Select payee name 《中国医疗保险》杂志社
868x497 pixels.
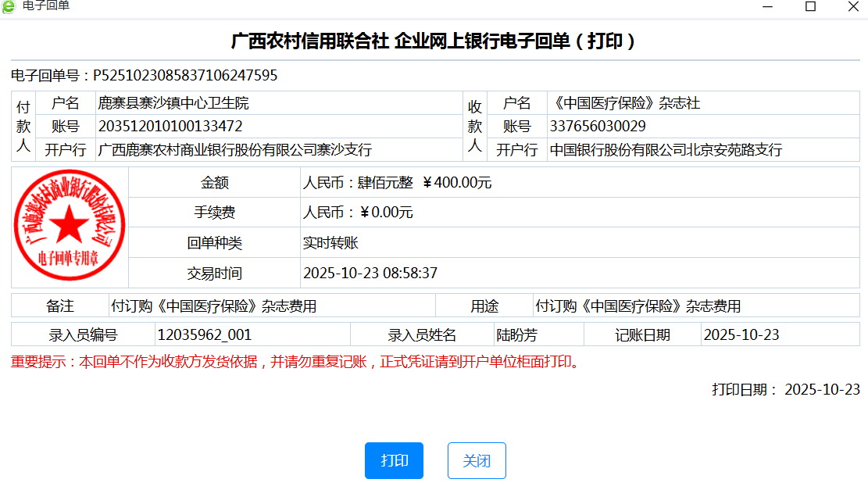coord(625,103)
